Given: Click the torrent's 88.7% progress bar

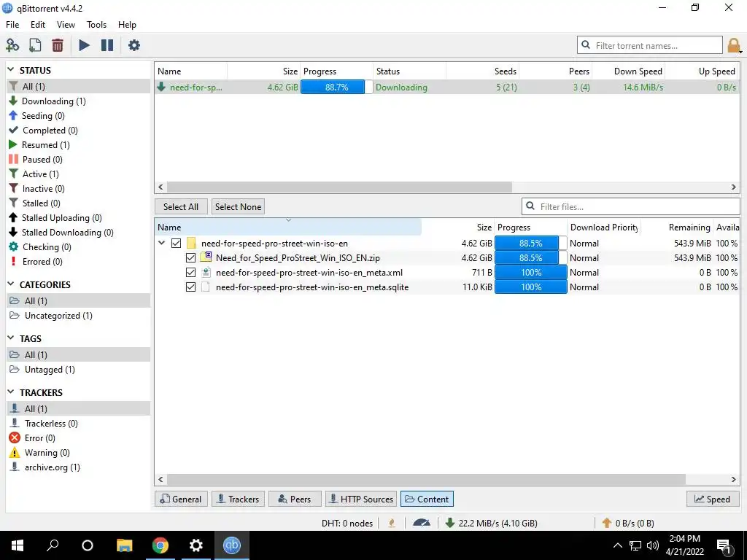Looking at the screenshot, I should coord(336,87).
